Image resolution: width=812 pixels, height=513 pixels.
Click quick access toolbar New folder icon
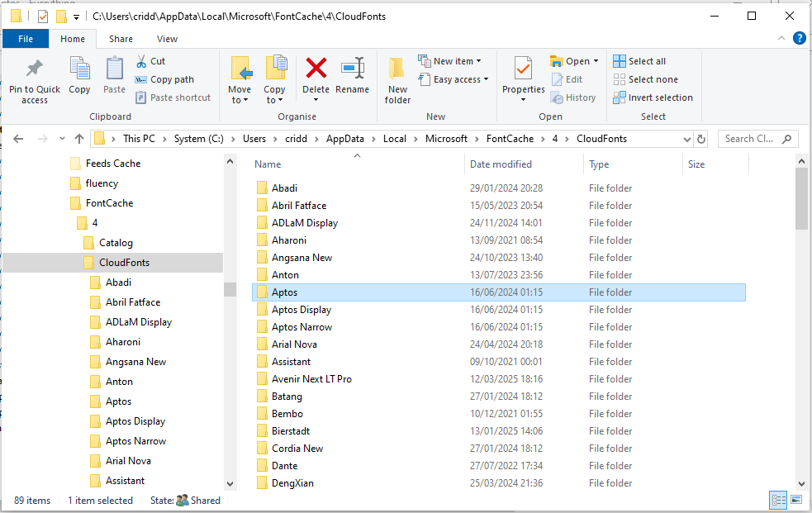click(x=61, y=17)
